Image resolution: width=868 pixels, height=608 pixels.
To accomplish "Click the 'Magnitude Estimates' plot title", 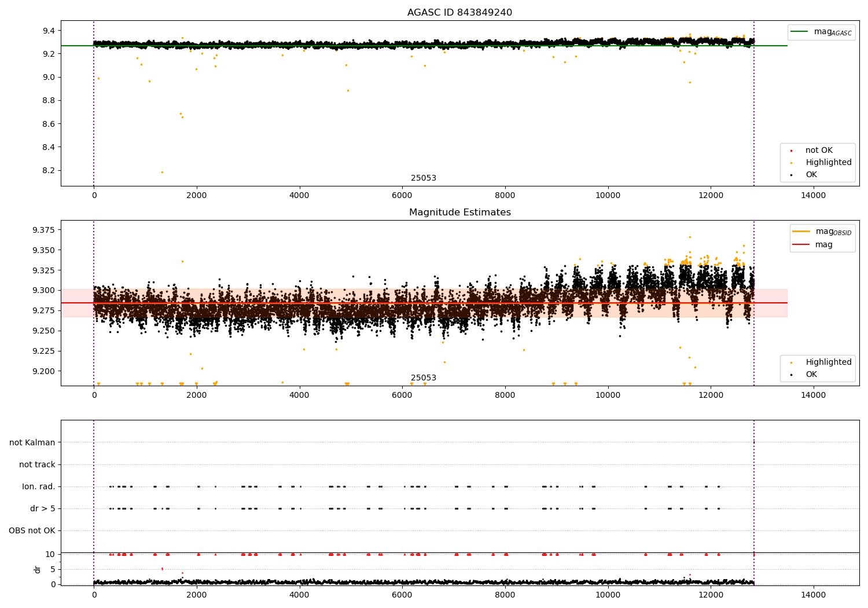I will click(459, 213).
